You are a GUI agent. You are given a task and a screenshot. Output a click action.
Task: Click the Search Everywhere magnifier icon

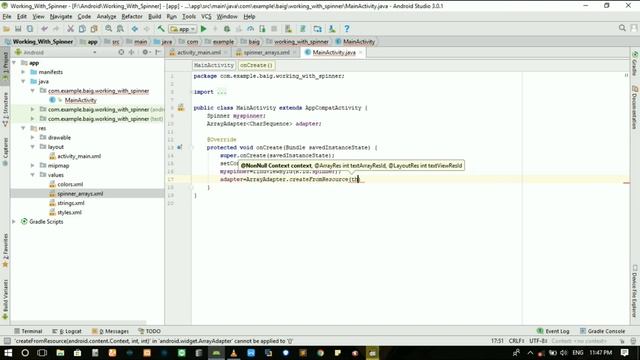[622, 28]
